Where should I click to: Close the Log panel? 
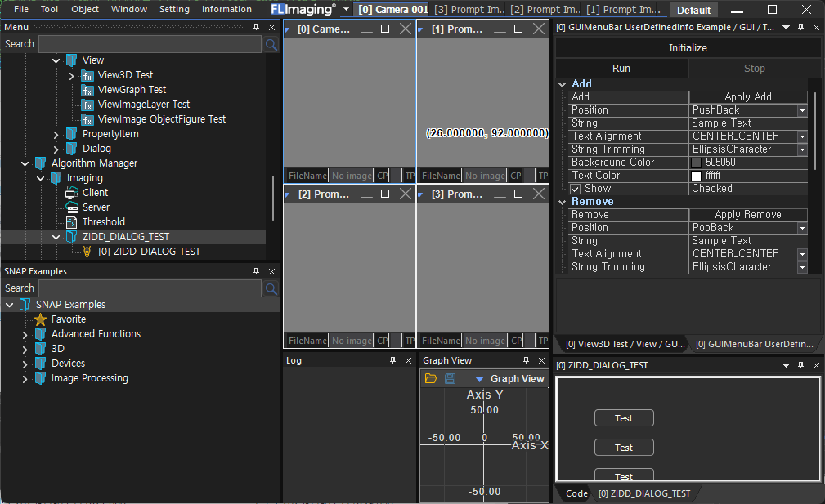click(x=408, y=360)
